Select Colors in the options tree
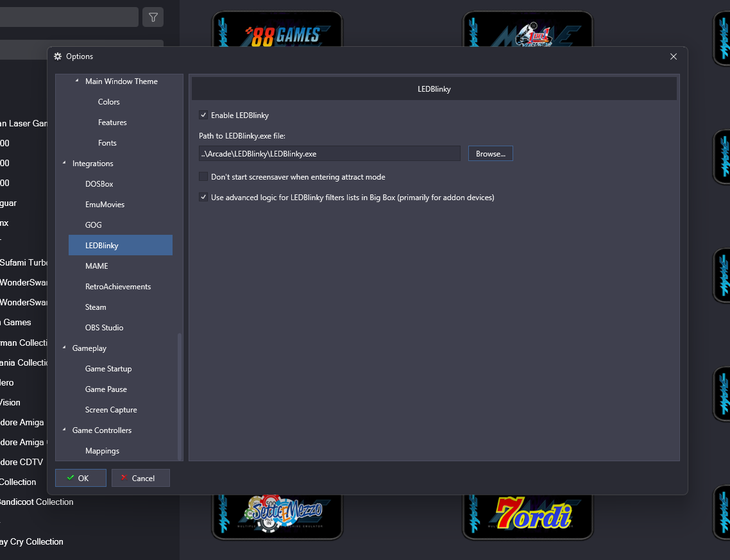Image resolution: width=730 pixels, height=560 pixels. [109, 101]
